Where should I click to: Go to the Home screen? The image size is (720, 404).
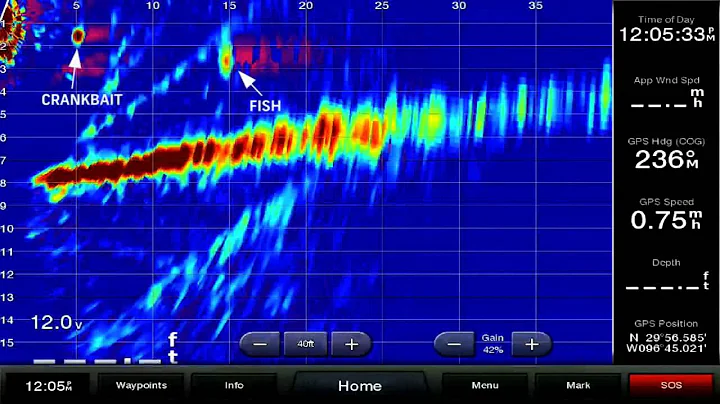click(x=360, y=386)
